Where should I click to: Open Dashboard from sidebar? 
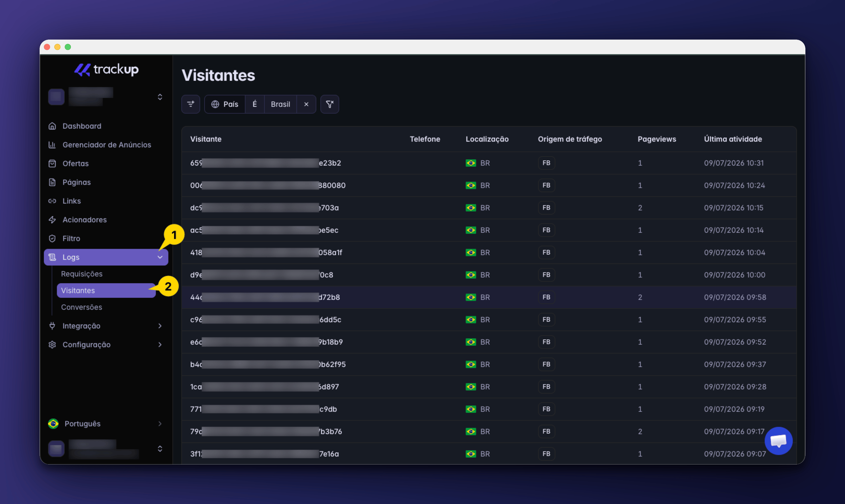click(106, 126)
